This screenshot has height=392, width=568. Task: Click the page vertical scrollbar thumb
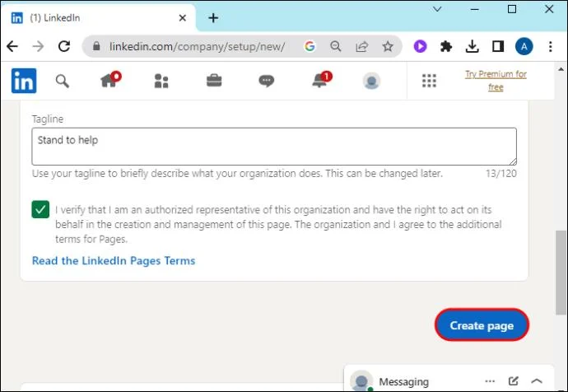561,273
